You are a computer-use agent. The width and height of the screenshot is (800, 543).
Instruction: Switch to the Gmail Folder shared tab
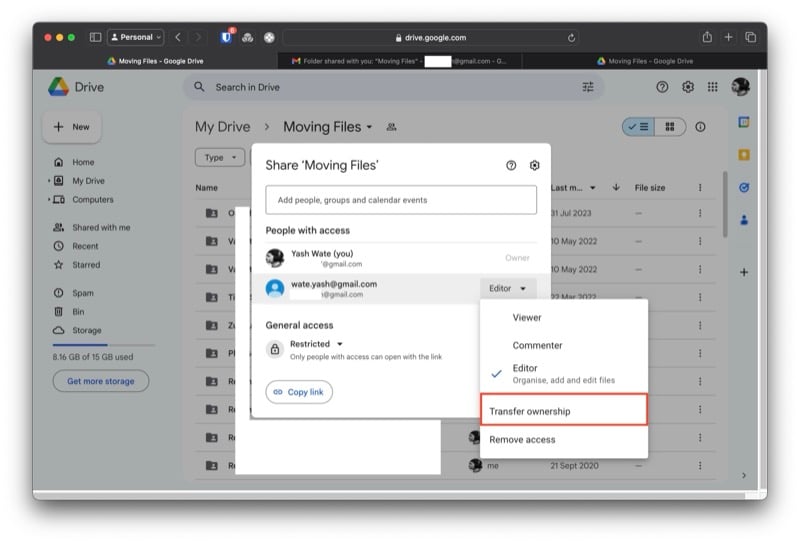(399, 61)
